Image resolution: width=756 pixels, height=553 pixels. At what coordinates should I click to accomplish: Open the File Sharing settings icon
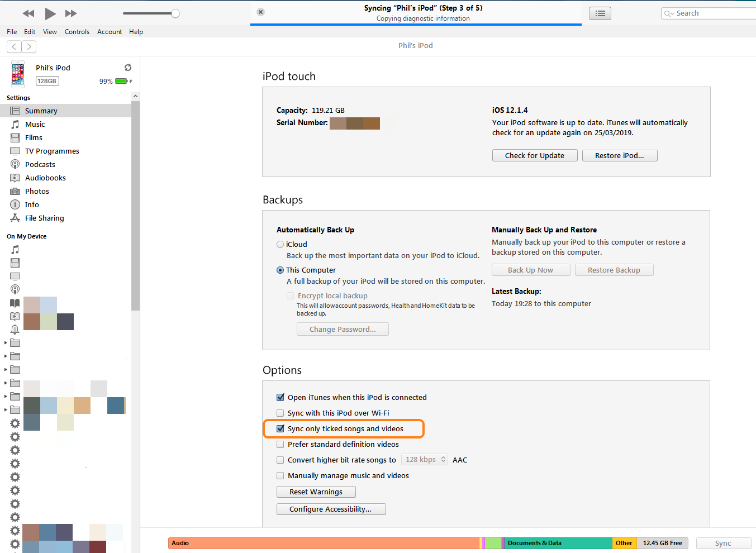[15, 218]
